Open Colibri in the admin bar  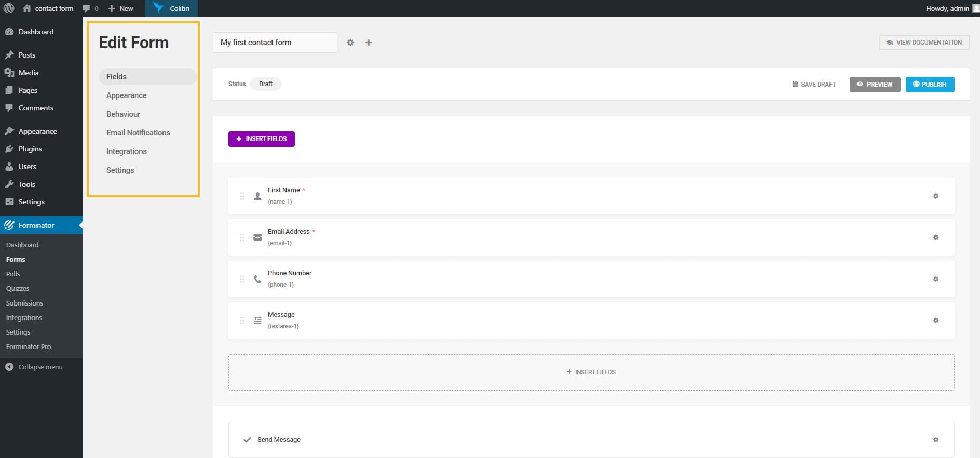click(171, 8)
